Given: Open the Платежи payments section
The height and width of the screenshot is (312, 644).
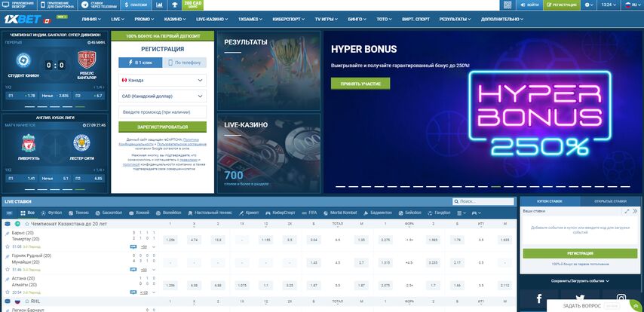Looking at the screenshot, I should pyautogui.click(x=136, y=5).
